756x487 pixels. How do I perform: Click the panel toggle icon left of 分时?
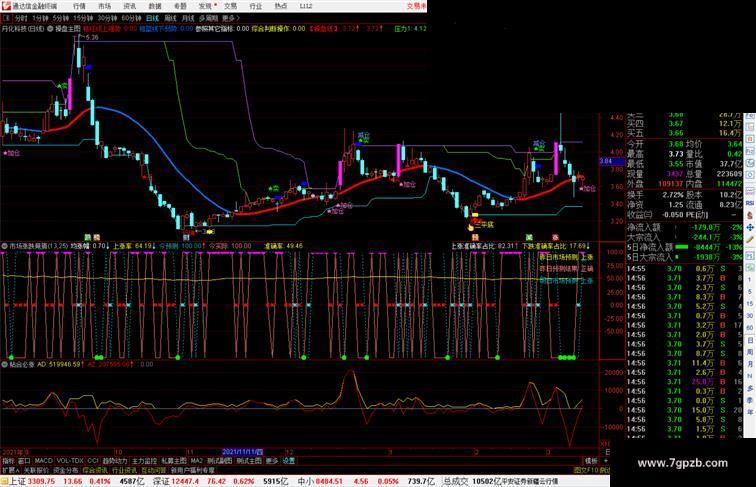pyautogui.click(x=6, y=18)
